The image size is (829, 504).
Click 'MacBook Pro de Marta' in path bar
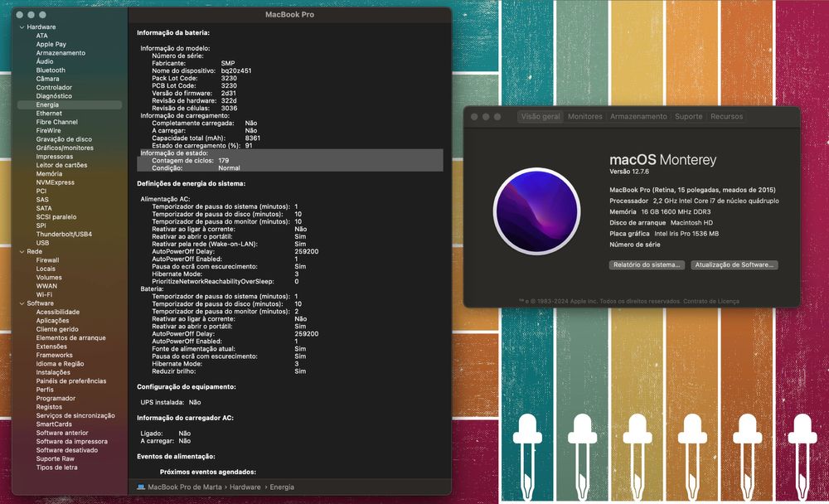[185, 487]
